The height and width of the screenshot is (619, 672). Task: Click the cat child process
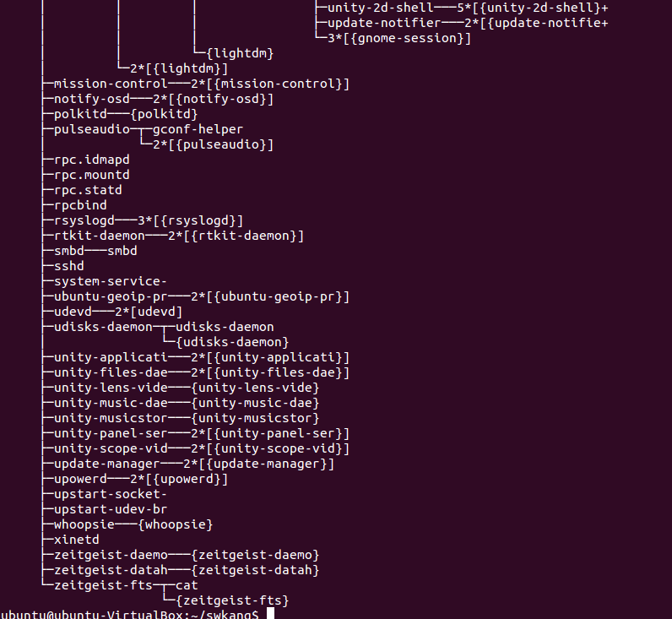coord(187,585)
